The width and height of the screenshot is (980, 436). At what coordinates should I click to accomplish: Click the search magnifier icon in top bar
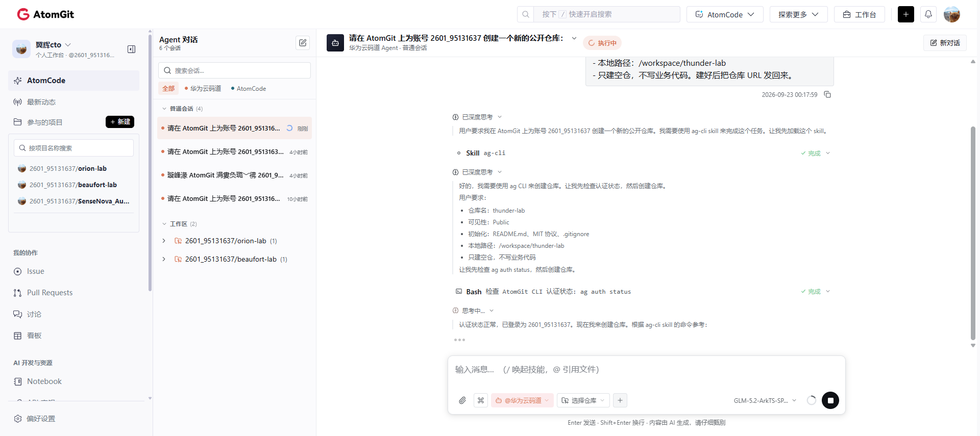[x=526, y=14]
